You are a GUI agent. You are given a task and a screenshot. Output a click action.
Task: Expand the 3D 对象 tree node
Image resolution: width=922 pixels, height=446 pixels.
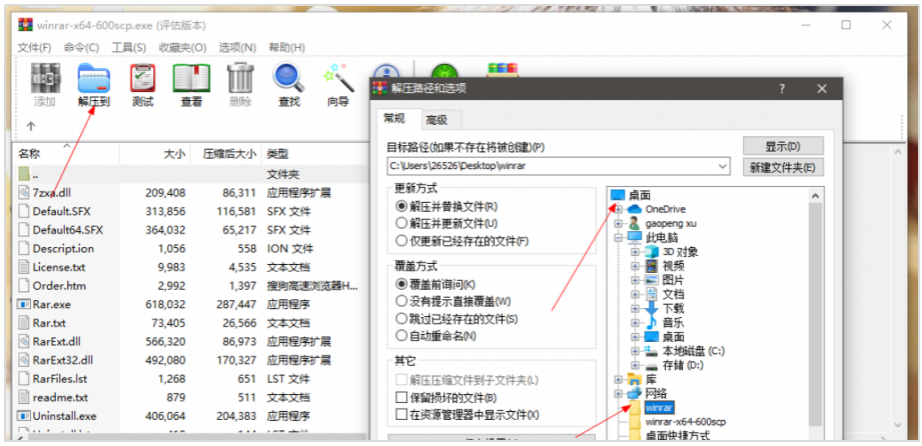point(635,252)
